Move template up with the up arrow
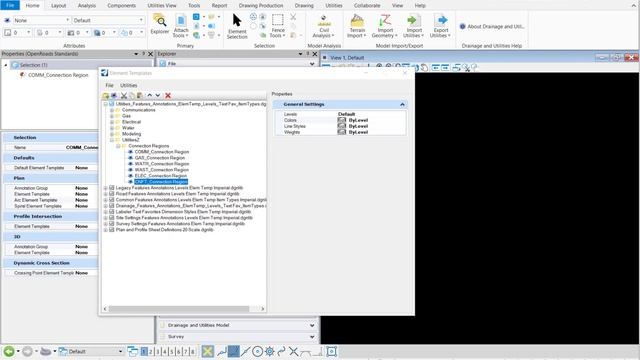 [x=149, y=96]
